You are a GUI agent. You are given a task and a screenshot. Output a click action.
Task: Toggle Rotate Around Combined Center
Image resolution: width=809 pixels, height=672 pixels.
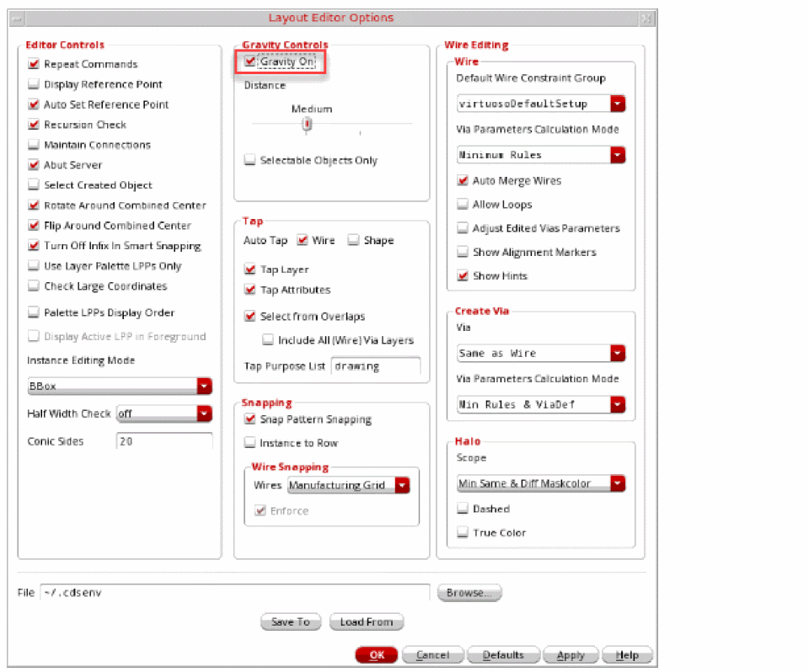coord(34,205)
